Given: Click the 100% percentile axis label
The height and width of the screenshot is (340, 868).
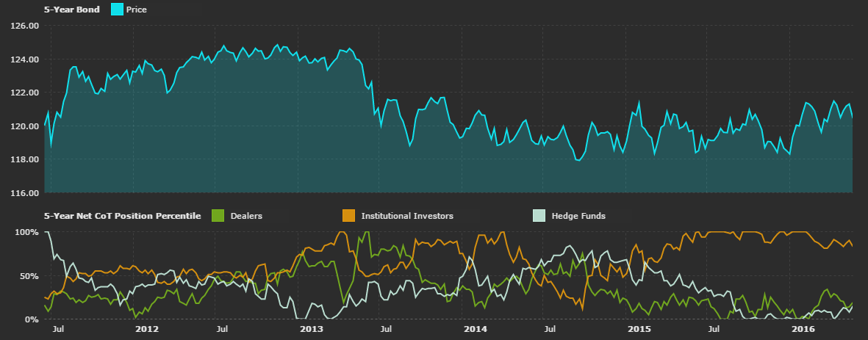Looking at the screenshot, I should tap(27, 231).
